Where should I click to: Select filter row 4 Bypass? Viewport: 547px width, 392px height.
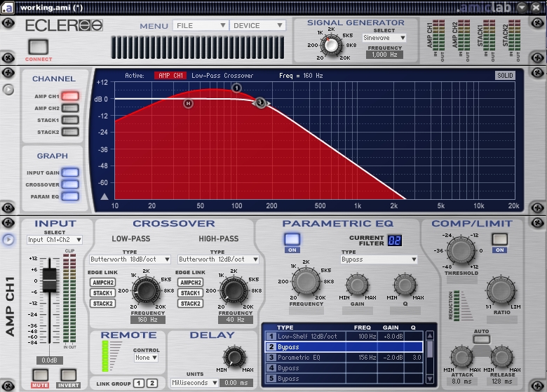point(344,367)
